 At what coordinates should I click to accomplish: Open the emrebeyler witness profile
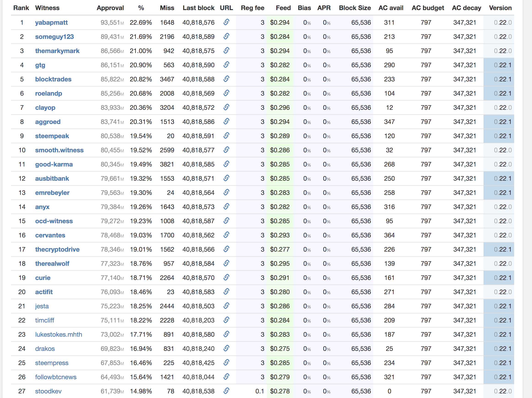pyautogui.click(x=52, y=193)
